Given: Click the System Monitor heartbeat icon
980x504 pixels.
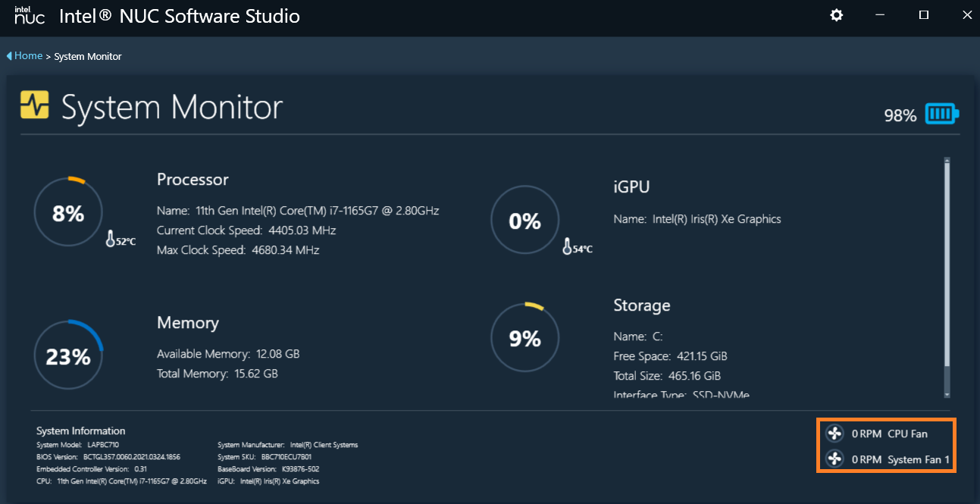Looking at the screenshot, I should 35,105.
